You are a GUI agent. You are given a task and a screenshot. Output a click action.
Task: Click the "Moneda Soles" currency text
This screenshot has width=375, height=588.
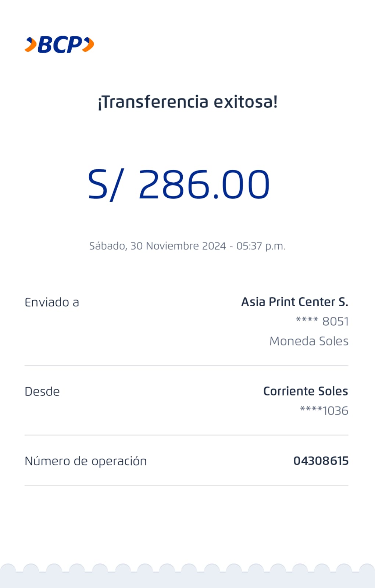(309, 341)
